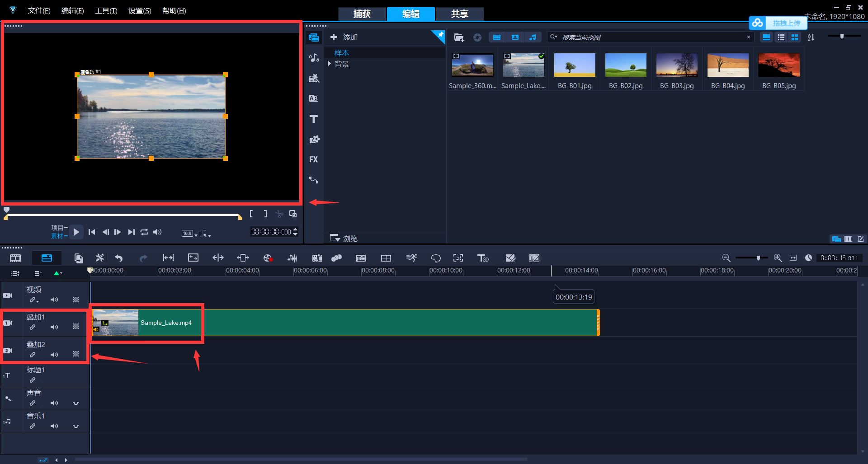Viewport: 868px width, 464px height.
Task: Toggle transparency grid on 叠加2 track
Action: pos(76,354)
